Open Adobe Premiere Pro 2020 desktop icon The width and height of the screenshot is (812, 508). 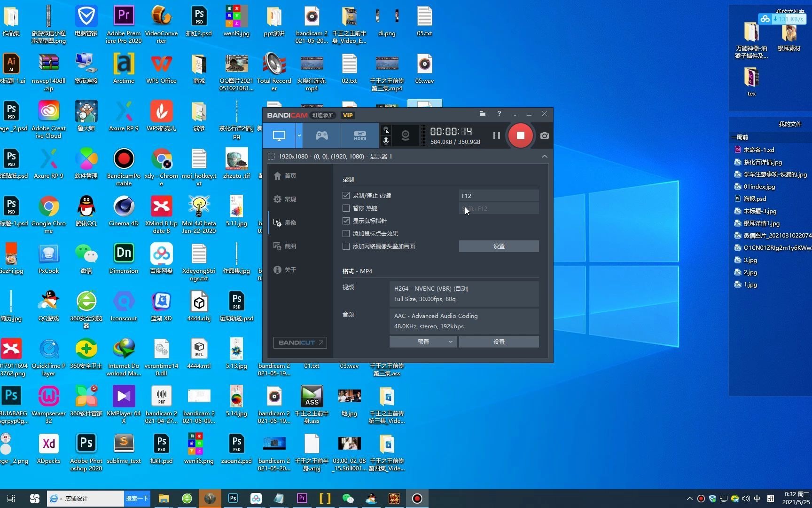(124, 24)
